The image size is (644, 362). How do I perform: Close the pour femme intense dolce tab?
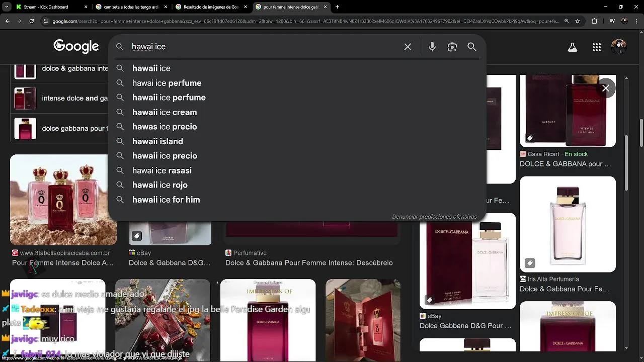click(x=325, y=7)
